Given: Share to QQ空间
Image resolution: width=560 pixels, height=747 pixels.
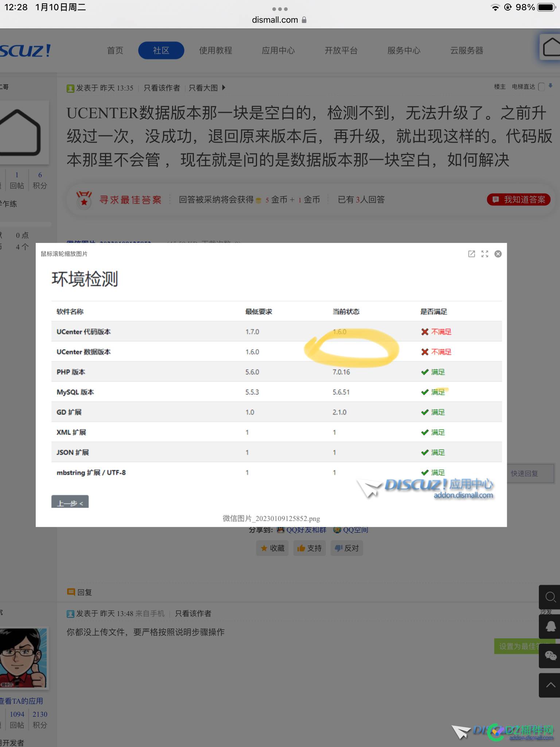Looking at the screenshot, I should 351,530.
